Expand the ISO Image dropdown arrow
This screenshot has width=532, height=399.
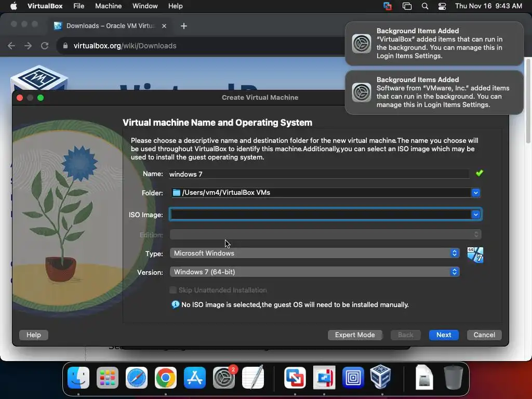click(476, 215)
